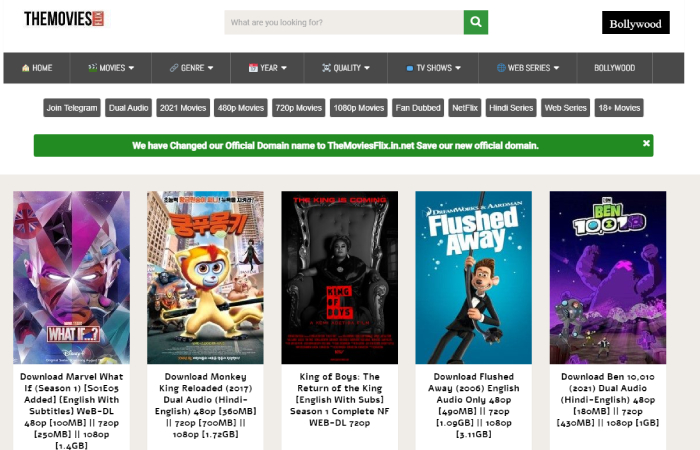700x450 pixels.
Task: Expand the Quality dropdown arrow
Action: click(367, 68)
